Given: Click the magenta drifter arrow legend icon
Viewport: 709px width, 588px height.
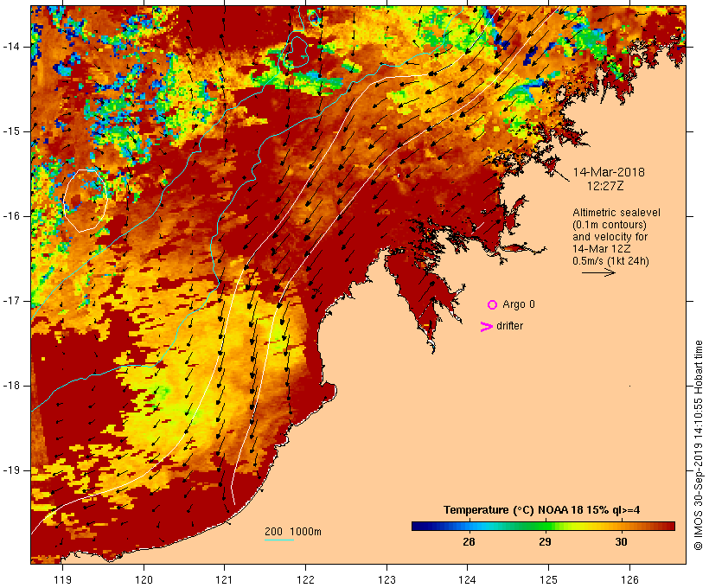Looking at the screenshot, I should [486, 327].
